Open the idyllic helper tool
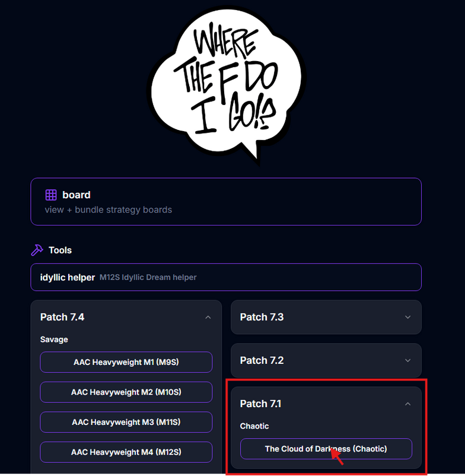The image size is (465, 476). point(226,277)
